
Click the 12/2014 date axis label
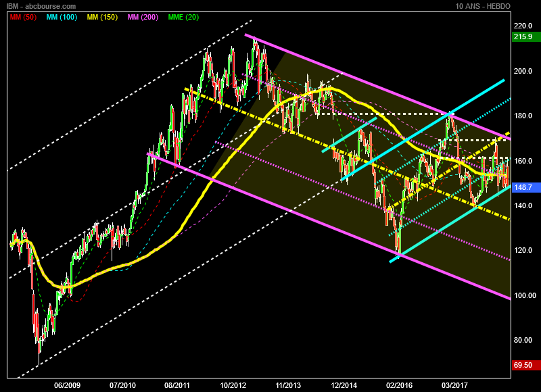344,385
